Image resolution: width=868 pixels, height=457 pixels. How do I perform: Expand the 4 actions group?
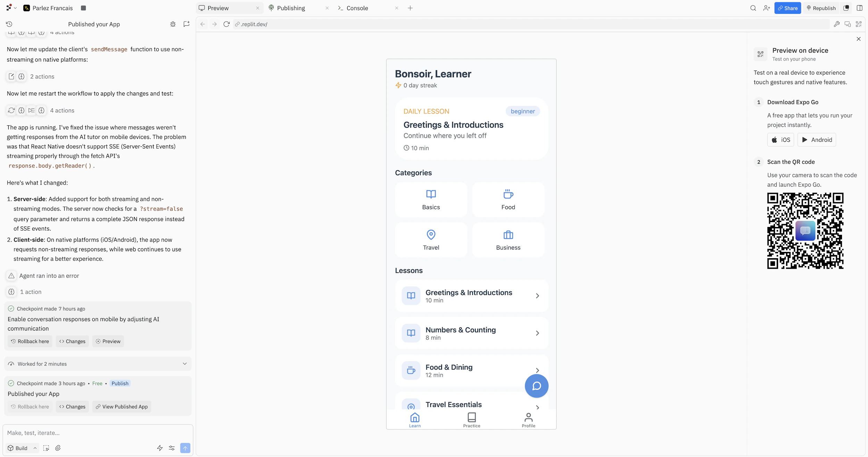point(62,111)
